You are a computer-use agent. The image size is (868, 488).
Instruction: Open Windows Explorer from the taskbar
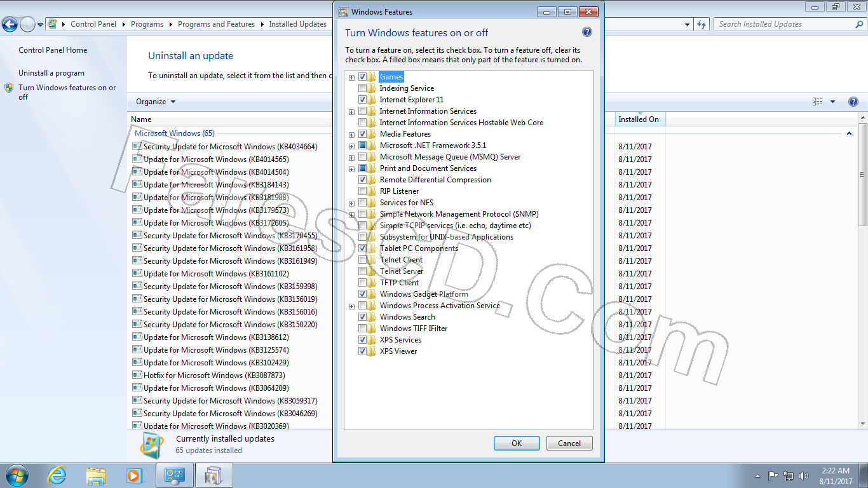pos(96,475)
